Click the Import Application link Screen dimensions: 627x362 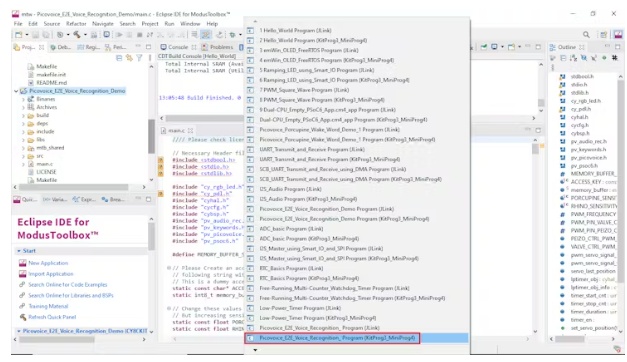pyautogui.click(x=51, y=274)
